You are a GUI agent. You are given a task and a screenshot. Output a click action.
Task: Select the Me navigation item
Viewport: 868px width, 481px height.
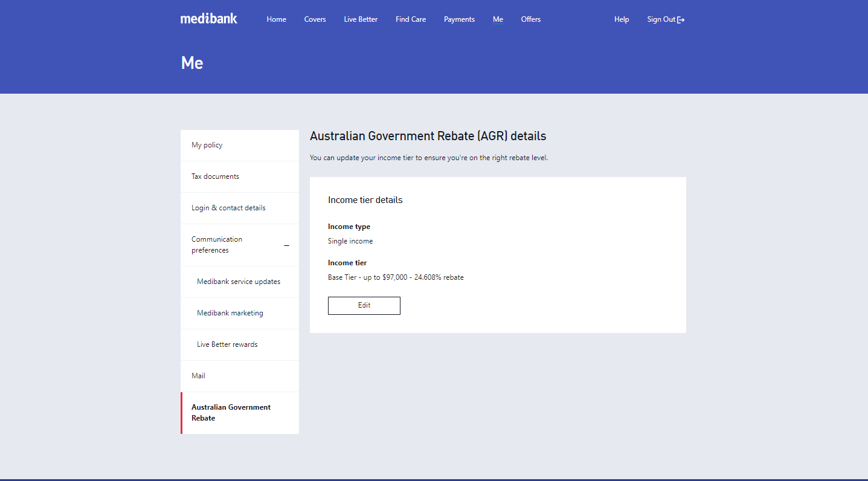click(x=498, y=19)
